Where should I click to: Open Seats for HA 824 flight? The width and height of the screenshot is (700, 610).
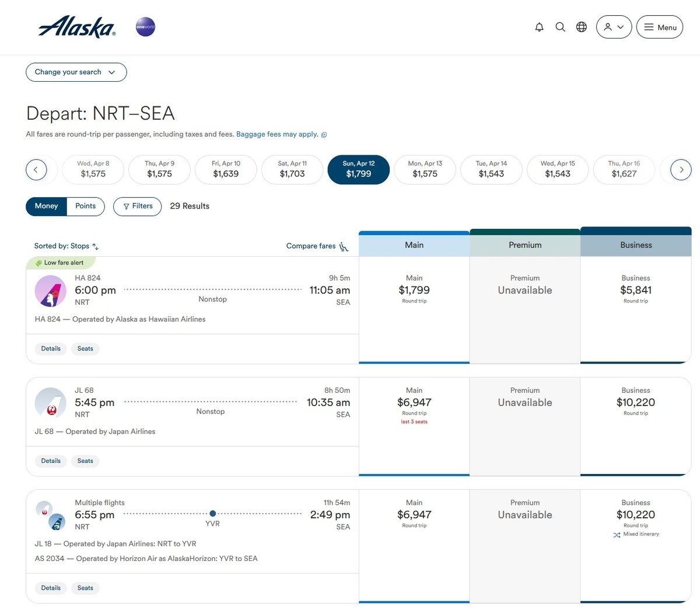(85, 348)
